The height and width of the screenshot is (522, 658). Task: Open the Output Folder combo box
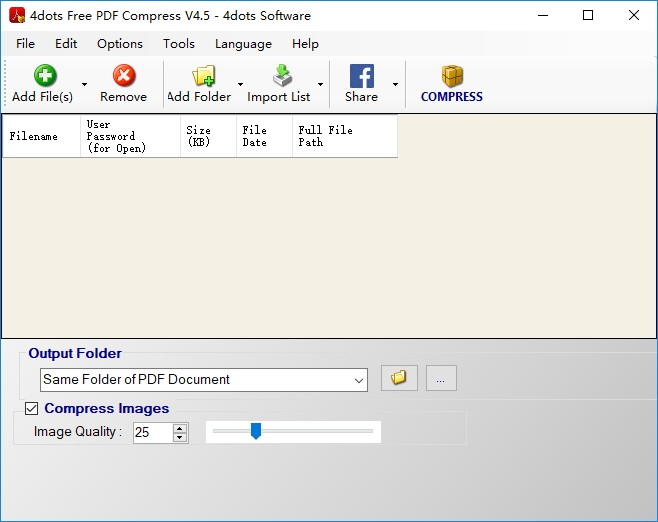coord(204,380)
